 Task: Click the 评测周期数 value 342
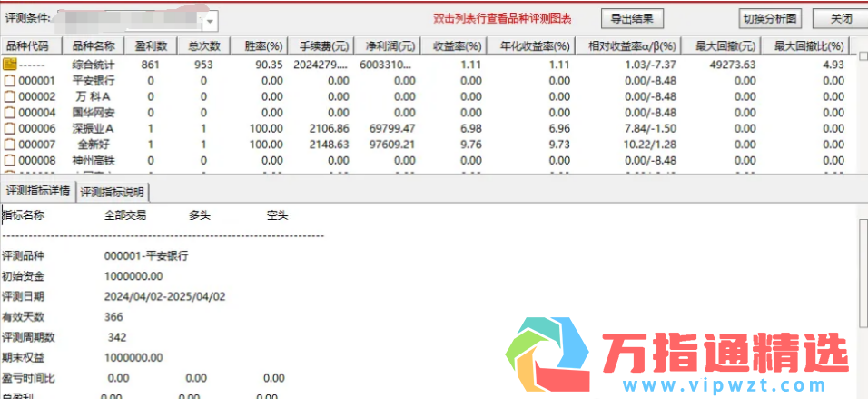point(117,337)
